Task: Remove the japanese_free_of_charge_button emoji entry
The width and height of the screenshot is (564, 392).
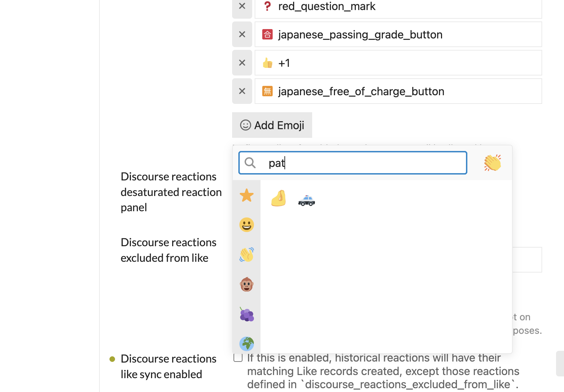Action: (x=242, y=91)
